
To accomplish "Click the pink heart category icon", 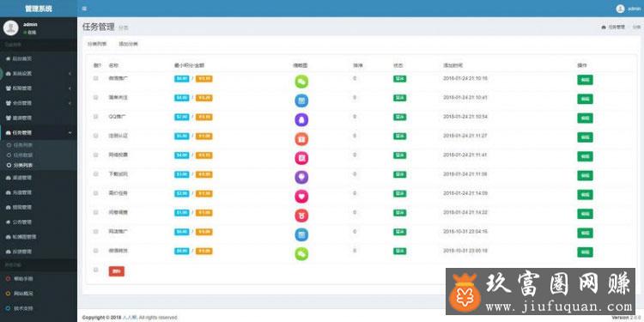I will click(x=301, y=197).
